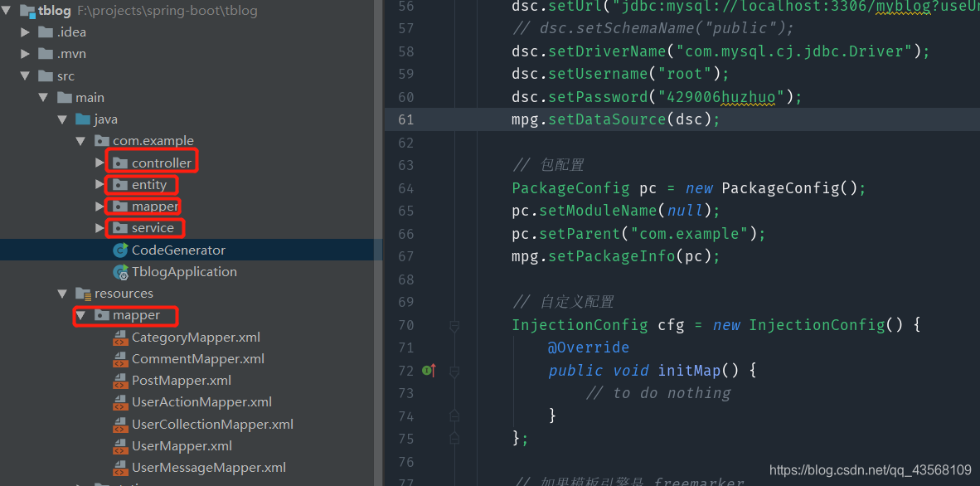The height and width of the screenshot is (486, 980).
Task: Click the UserMessageMapper.xml file icon
Action: (x=120, y=467)
